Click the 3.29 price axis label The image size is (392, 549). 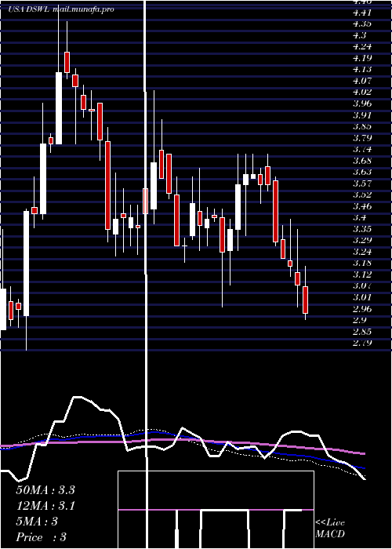click(x=362, y=241)
